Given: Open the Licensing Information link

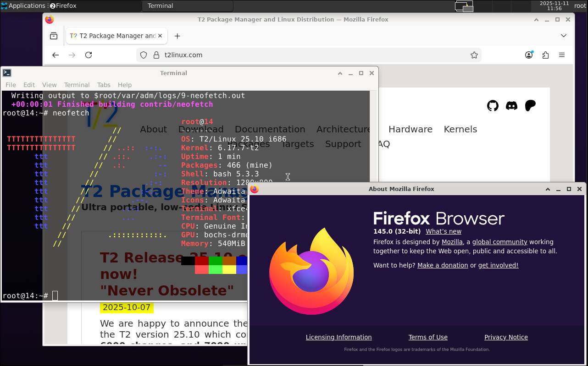Looking at the screenshot, I should [x=338, y=337].
